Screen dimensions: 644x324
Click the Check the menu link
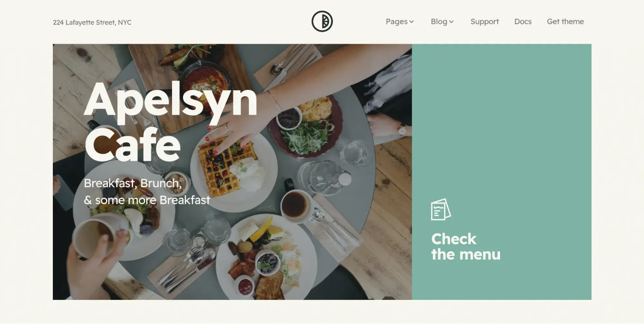(x=466, y=247)
